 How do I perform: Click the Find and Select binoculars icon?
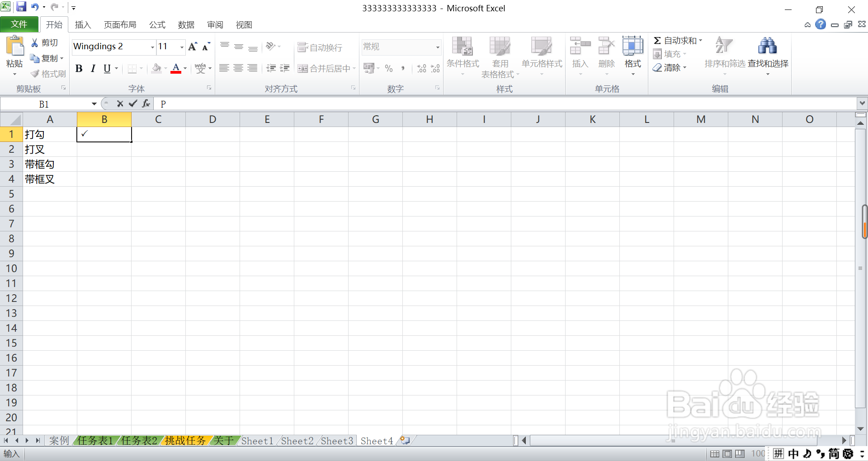767,46
